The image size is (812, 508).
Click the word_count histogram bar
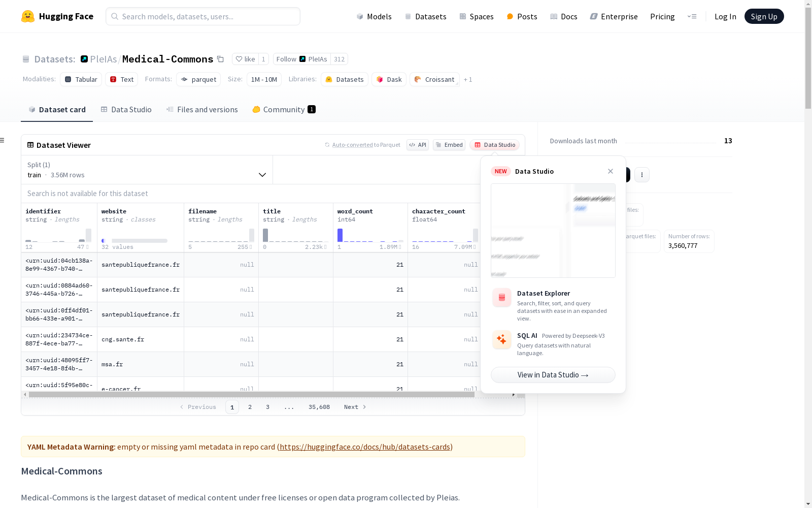[340, 235]
